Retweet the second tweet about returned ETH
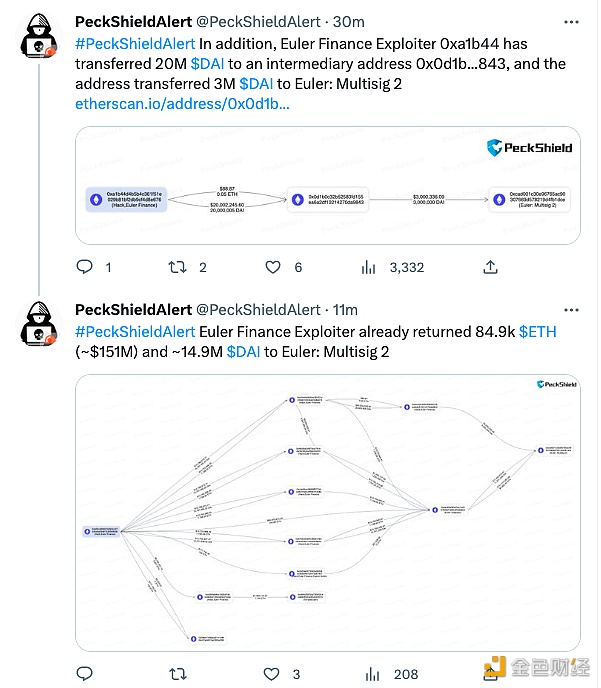 [x=177, y=674]
